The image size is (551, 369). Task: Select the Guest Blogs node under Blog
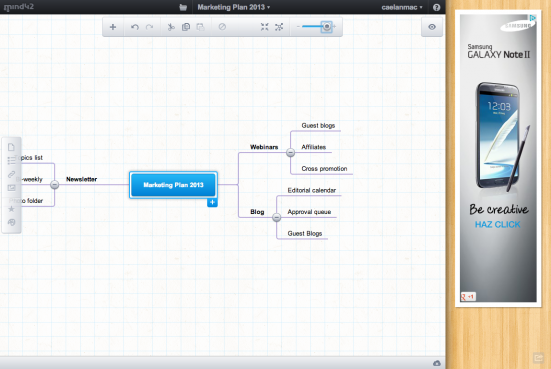(305, 233)
